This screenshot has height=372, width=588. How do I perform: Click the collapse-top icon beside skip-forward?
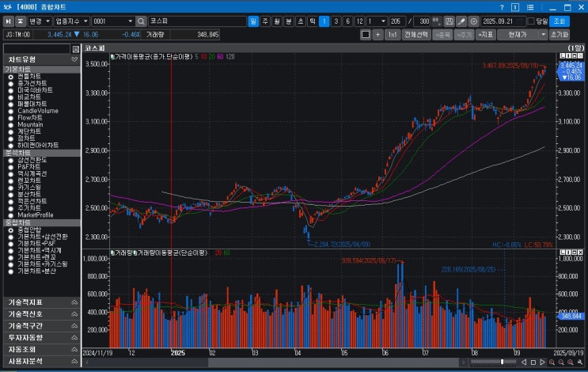21,21
